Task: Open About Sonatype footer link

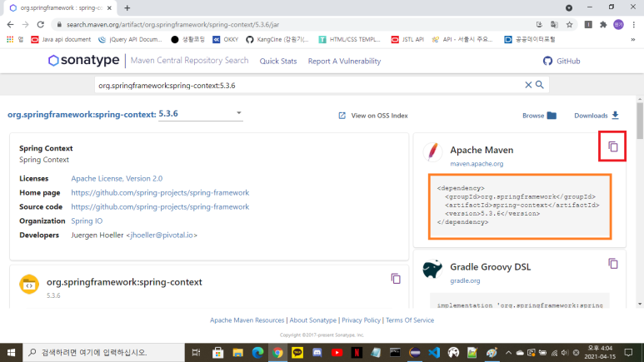Action: pos(313,320)
